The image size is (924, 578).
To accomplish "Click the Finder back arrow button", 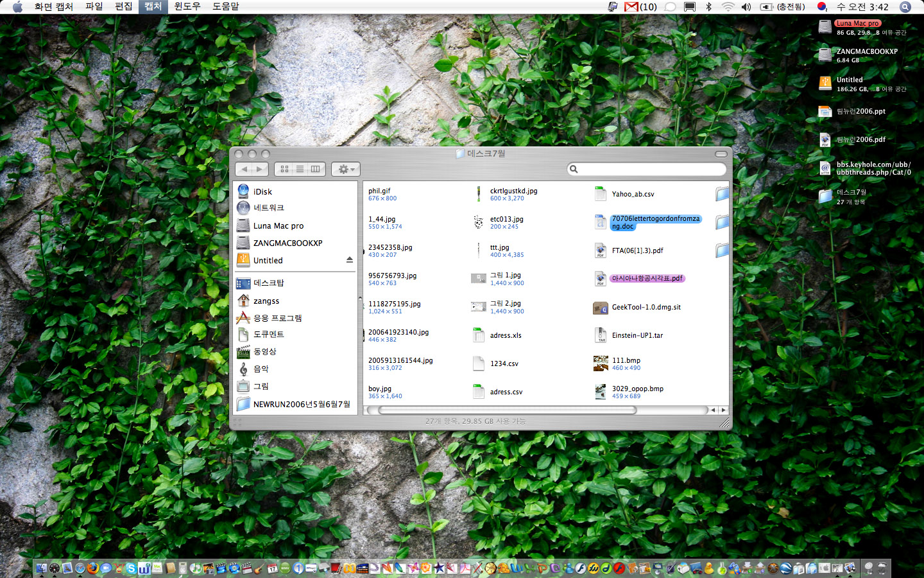I will click(x=244, y=169).
